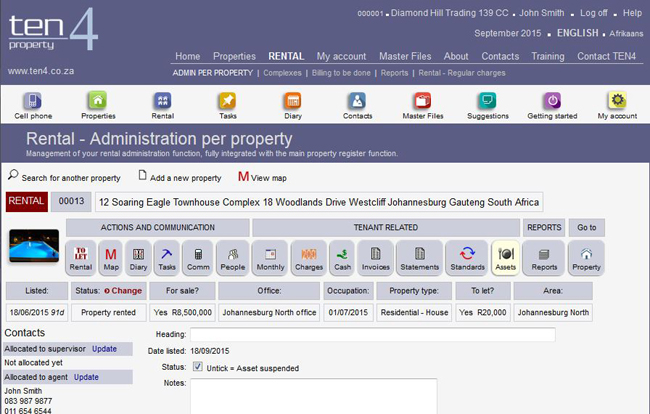Select the ADMIN PER PROPERTY submenu
This screenshot has height=414, width=650.
[213, 73]
